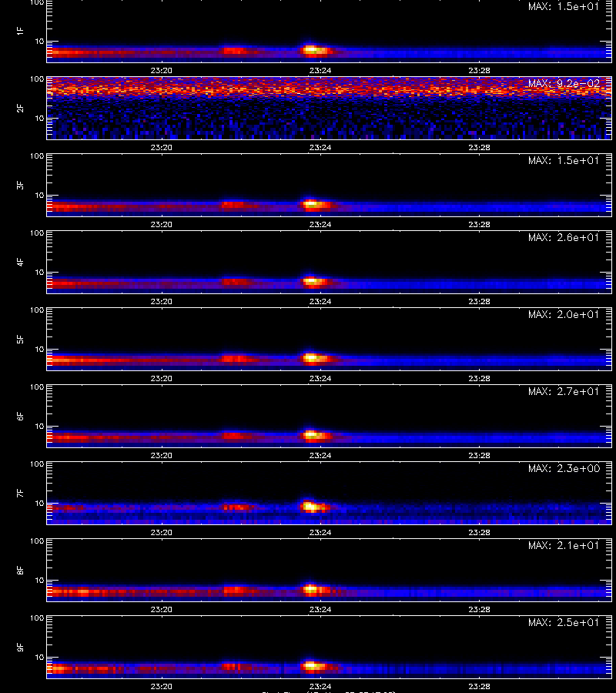Click the 1F panel axis label

[20, 31]
